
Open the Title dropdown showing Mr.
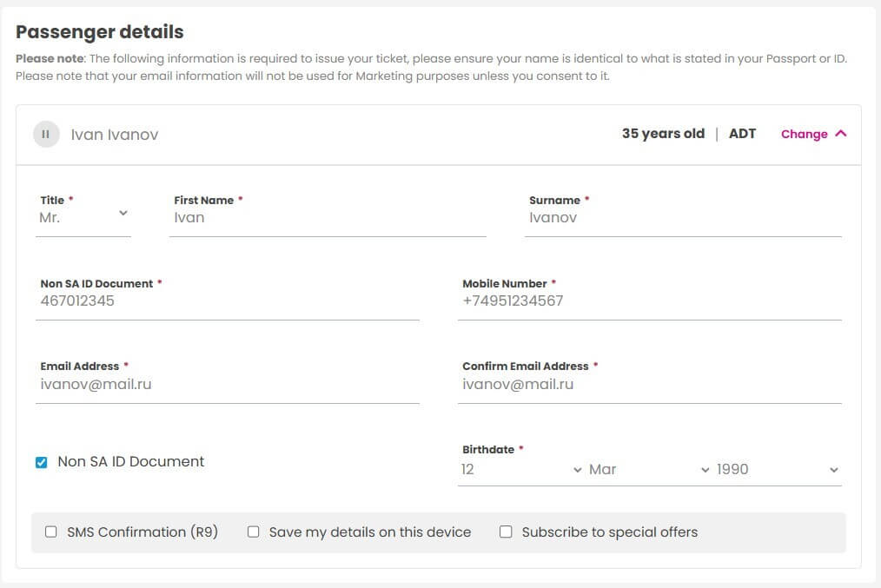[83, 218]
